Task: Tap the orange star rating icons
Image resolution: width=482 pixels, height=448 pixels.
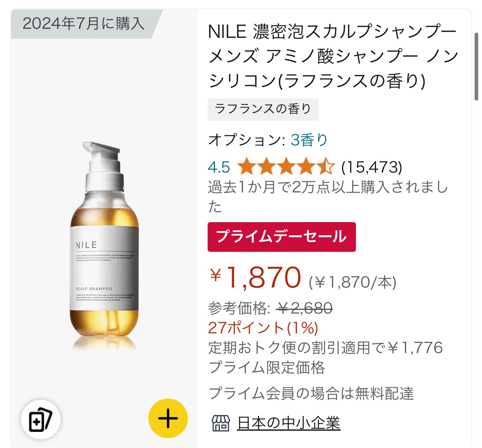Action: 286,167
